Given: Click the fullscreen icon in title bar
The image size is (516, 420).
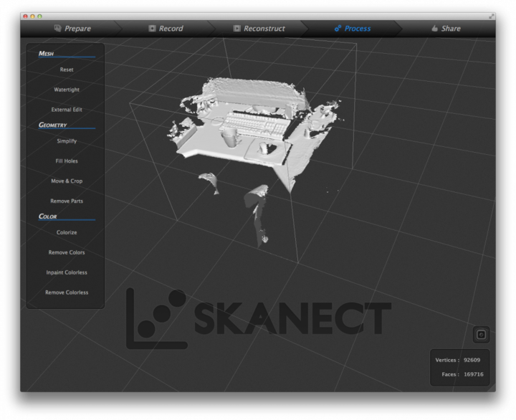Looking at the screenshot, I should click(x=492, y=16).
